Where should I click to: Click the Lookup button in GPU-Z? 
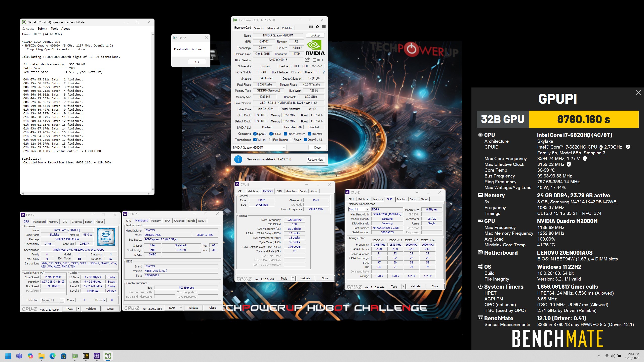point(315,35)
